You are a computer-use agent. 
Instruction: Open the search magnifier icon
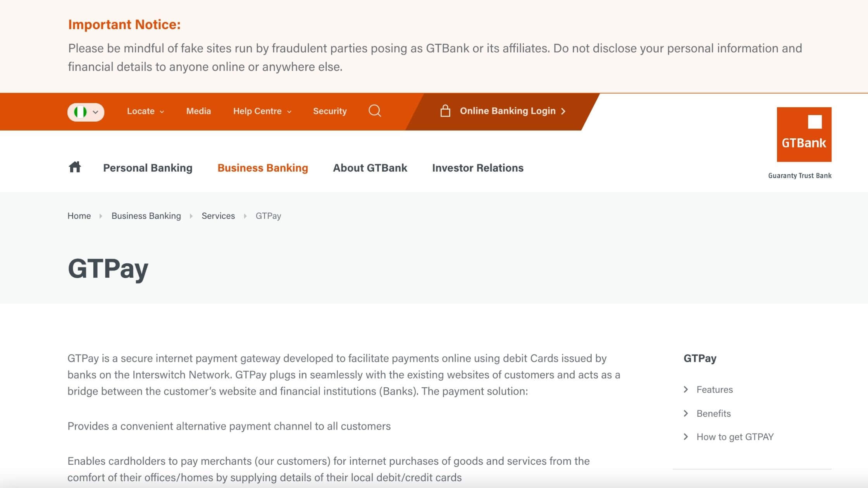[x=375, y=111]
